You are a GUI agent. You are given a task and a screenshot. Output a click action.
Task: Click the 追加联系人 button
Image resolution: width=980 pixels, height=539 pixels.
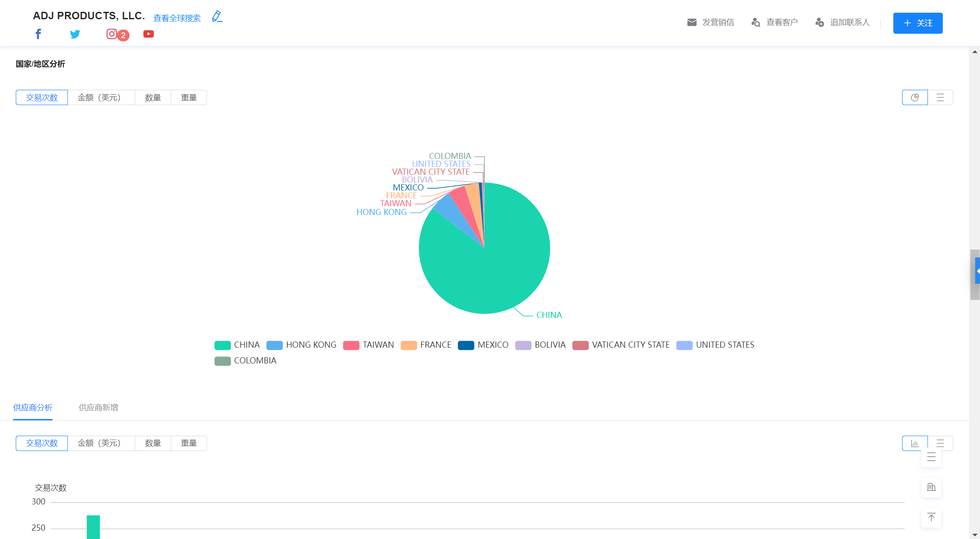click(x=843, y=22)
